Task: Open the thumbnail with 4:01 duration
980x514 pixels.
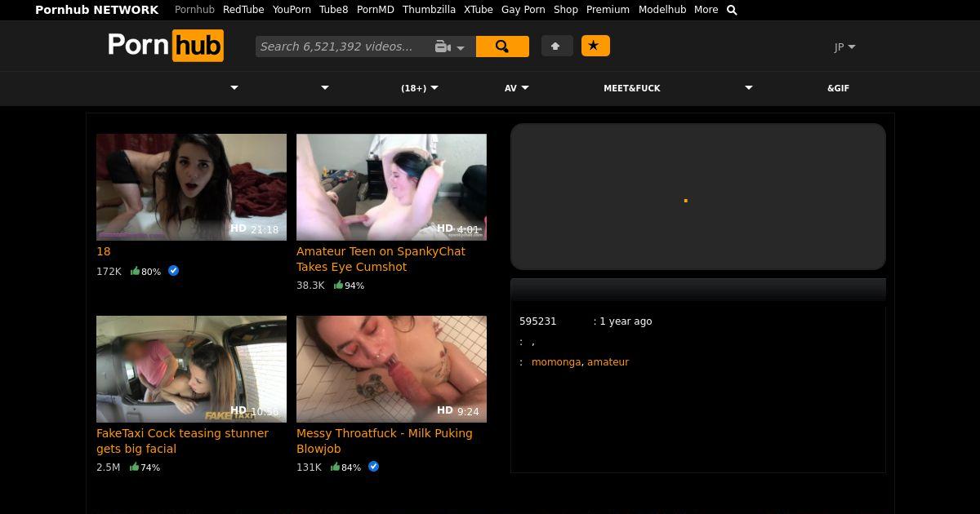Action: click(391, 187)
